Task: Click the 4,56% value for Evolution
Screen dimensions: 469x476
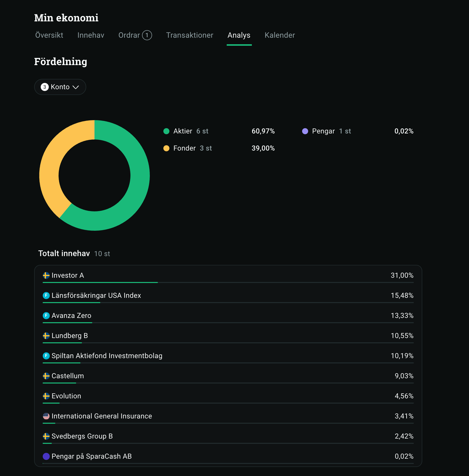Action: click(404, 396)
